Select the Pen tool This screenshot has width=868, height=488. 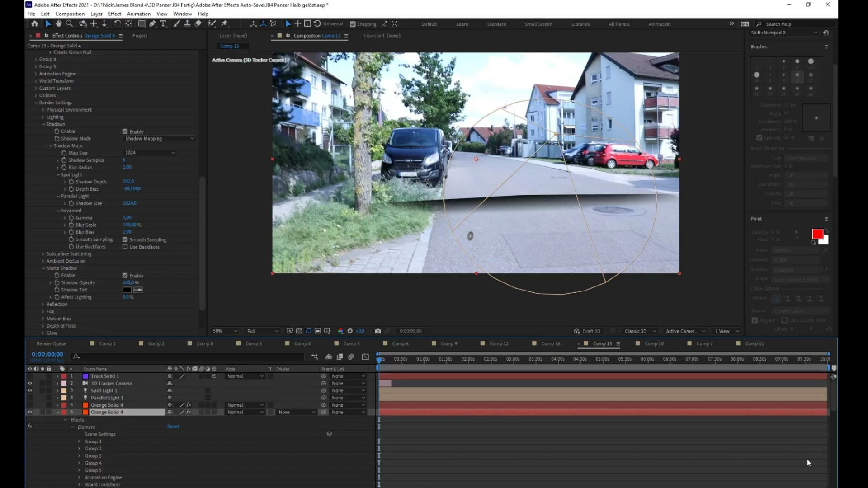(x=152, y=24)
